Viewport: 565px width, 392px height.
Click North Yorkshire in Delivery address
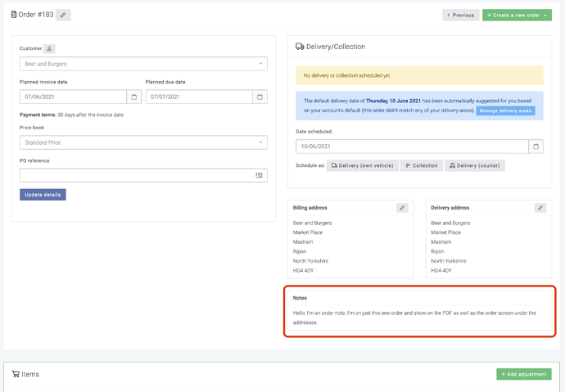pos(449,261)
